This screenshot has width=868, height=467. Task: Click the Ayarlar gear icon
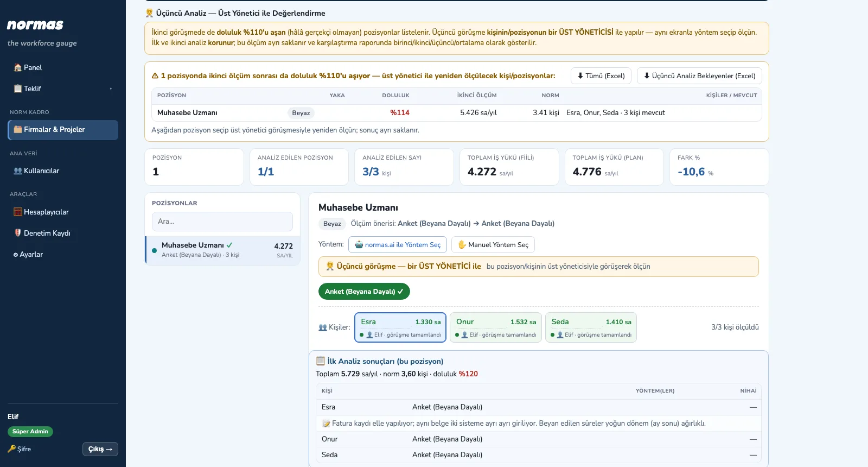click(16, 255)
